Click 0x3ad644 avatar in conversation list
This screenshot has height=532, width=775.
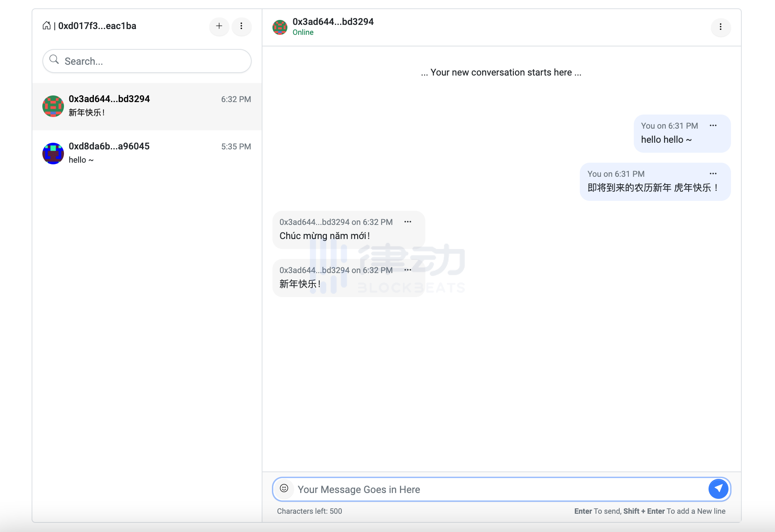click(x=53, y=106)
